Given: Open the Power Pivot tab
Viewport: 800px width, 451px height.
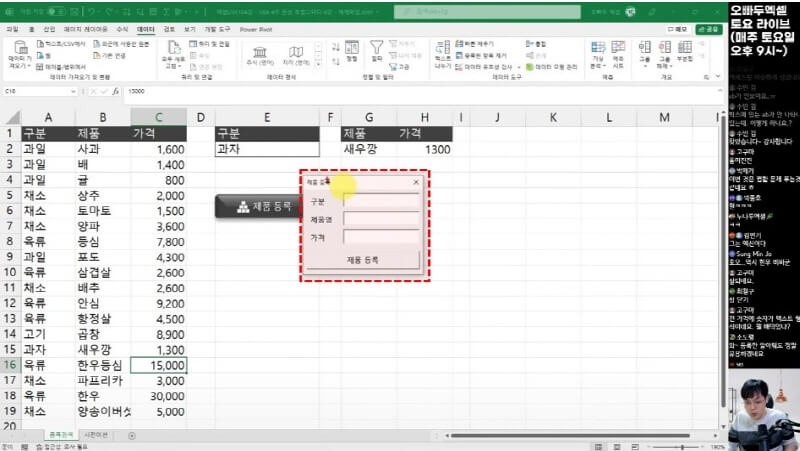Looking at the screenshot, I should coord(256,30).
